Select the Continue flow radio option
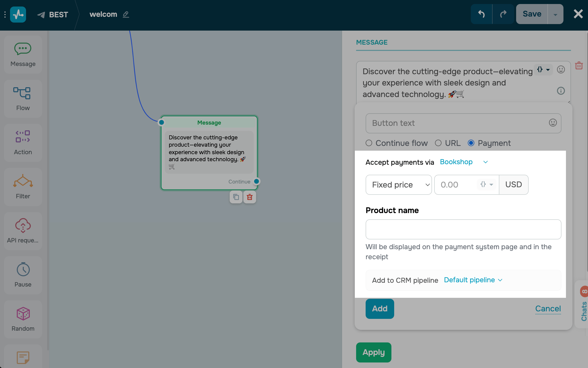588x368 pixels. point(369,143)
